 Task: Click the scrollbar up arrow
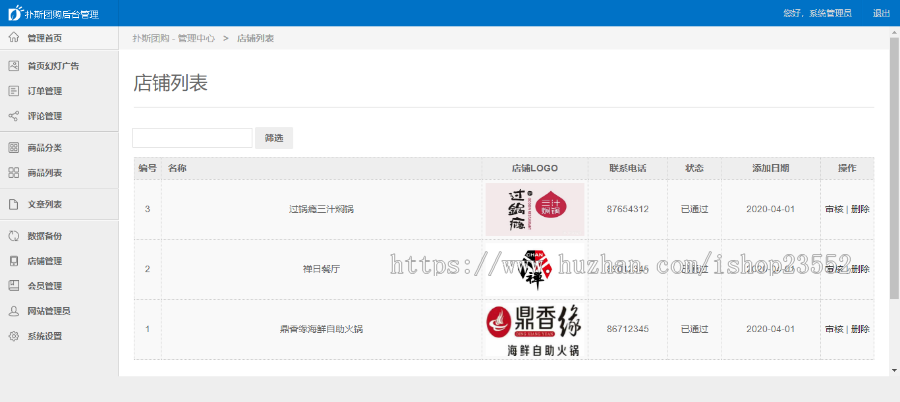894,31
